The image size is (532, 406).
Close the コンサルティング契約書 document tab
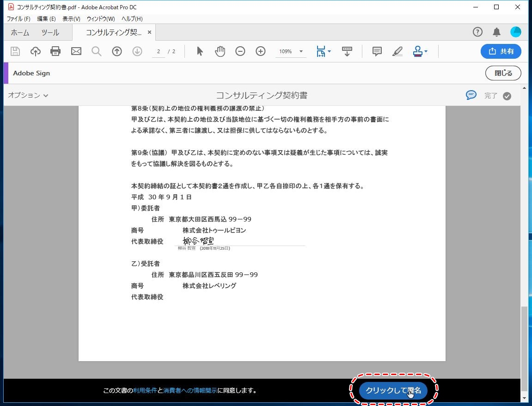point(149,32)
